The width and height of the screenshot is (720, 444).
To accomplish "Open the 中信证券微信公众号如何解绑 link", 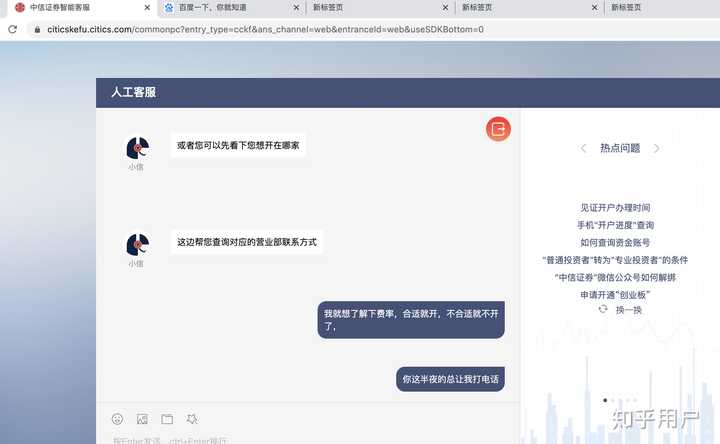I will 615,277.
